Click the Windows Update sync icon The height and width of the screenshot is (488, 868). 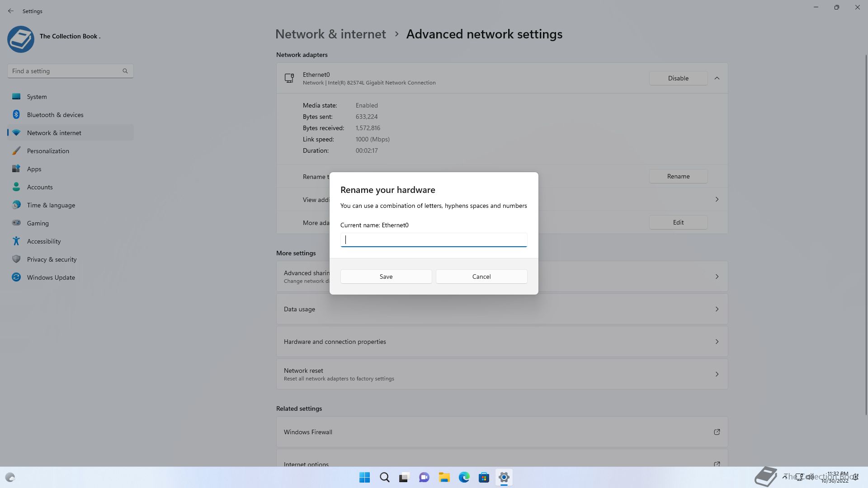coord(16,277)
